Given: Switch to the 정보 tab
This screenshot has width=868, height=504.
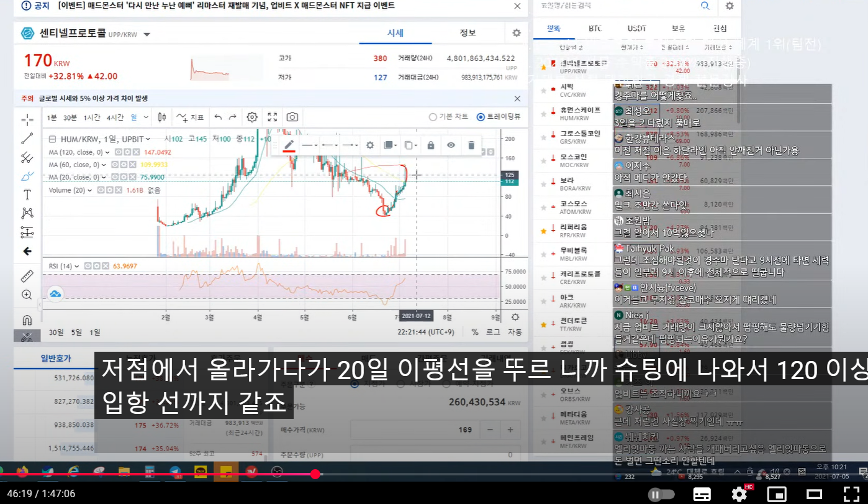Looking at the screenshot, I should pos(468,33).
